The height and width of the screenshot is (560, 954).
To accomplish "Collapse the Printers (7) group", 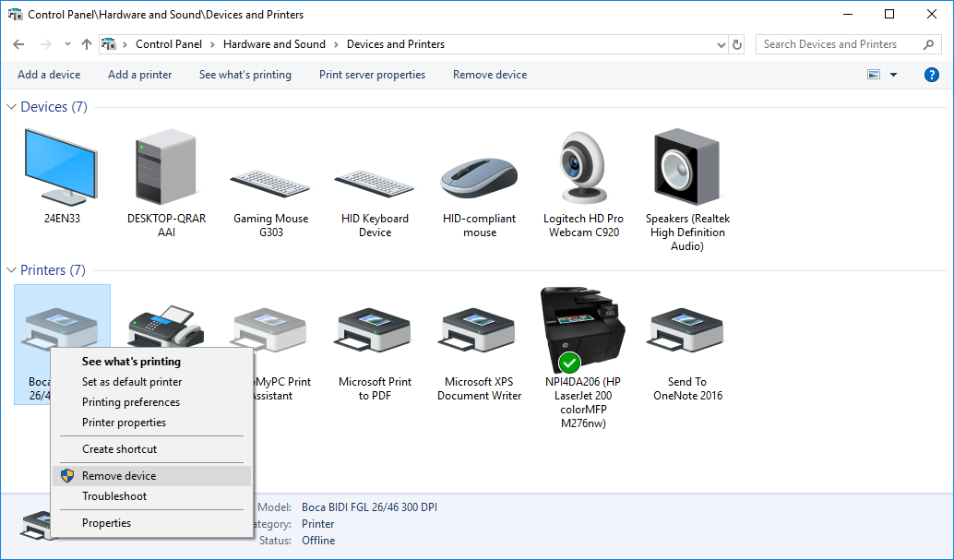I will 11,270.
